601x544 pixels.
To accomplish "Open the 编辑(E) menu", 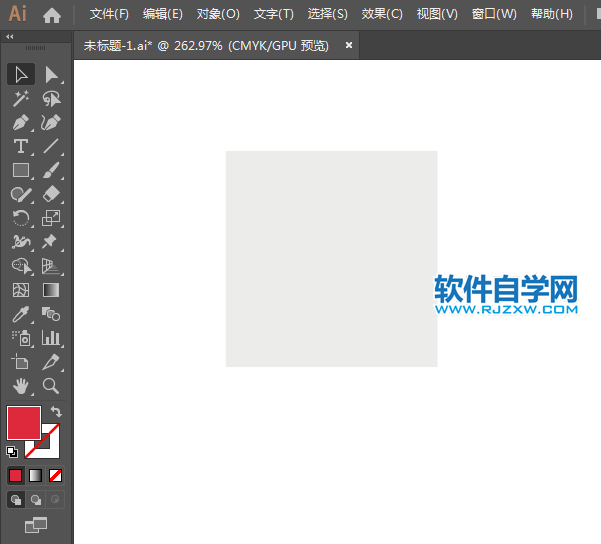I will (163, 14).
